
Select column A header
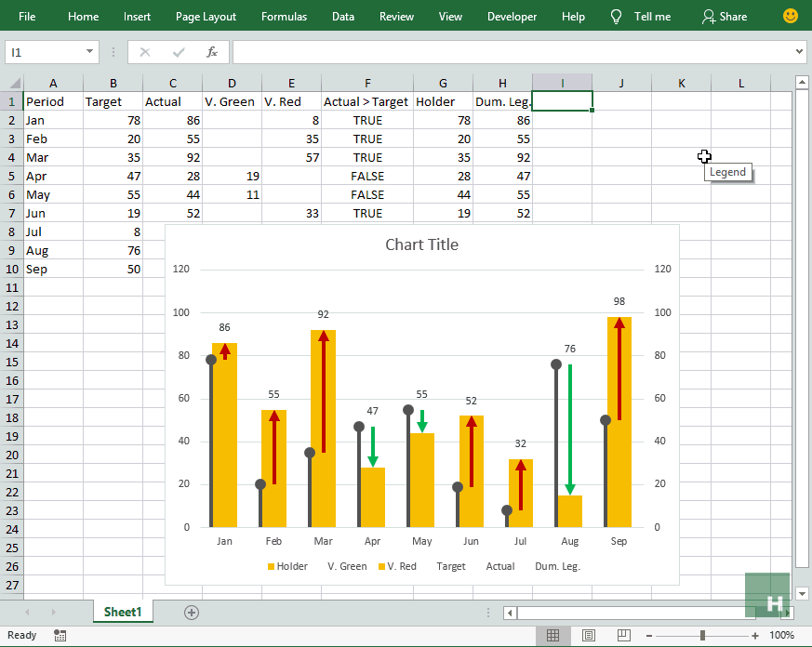53,83
